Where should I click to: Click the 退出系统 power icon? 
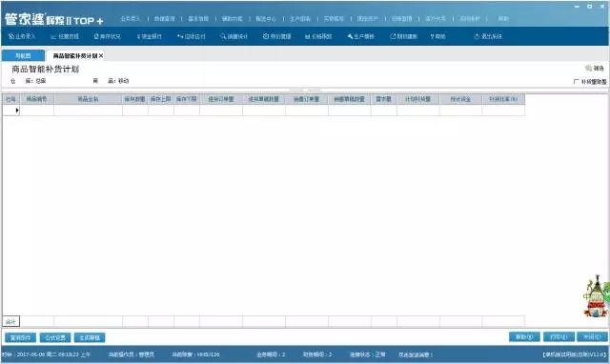click(x=488, y=36)
